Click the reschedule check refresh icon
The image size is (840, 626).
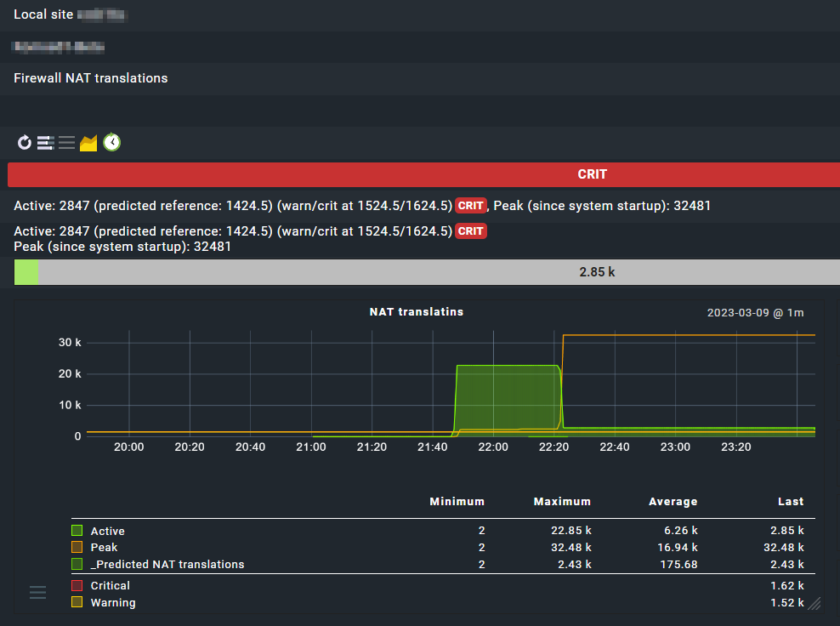(x=24, y=143)
